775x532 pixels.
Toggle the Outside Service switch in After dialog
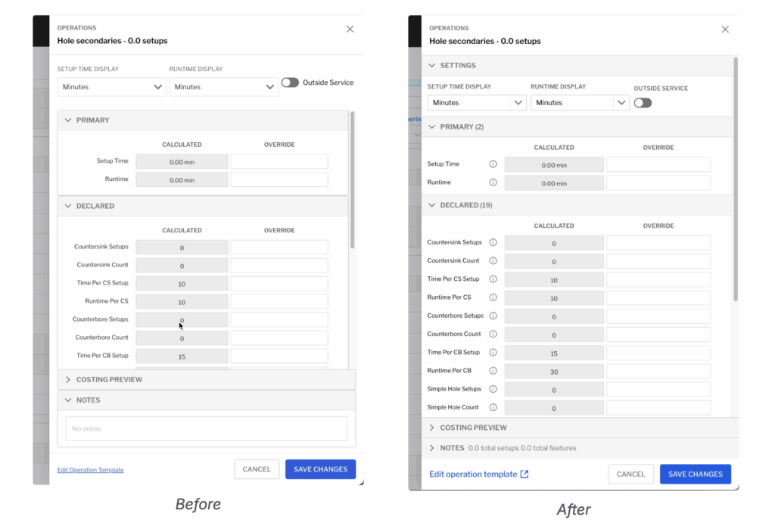point(643,102)
